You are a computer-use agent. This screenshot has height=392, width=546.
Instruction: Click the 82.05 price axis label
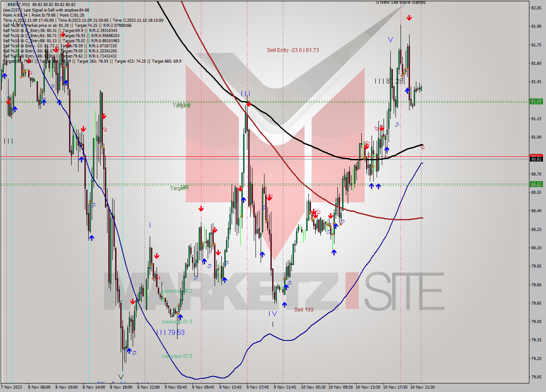pos(536,8)
